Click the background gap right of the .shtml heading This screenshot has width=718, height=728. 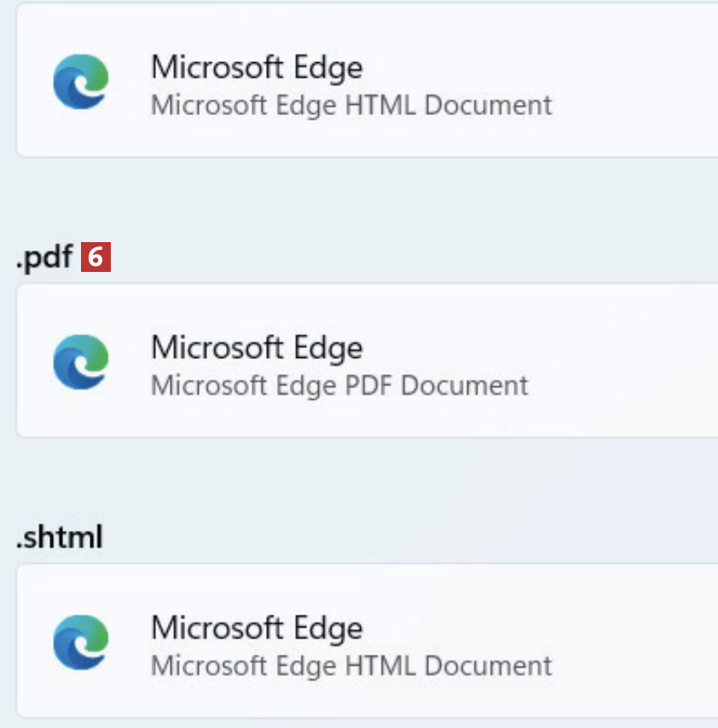click(409, 537)
